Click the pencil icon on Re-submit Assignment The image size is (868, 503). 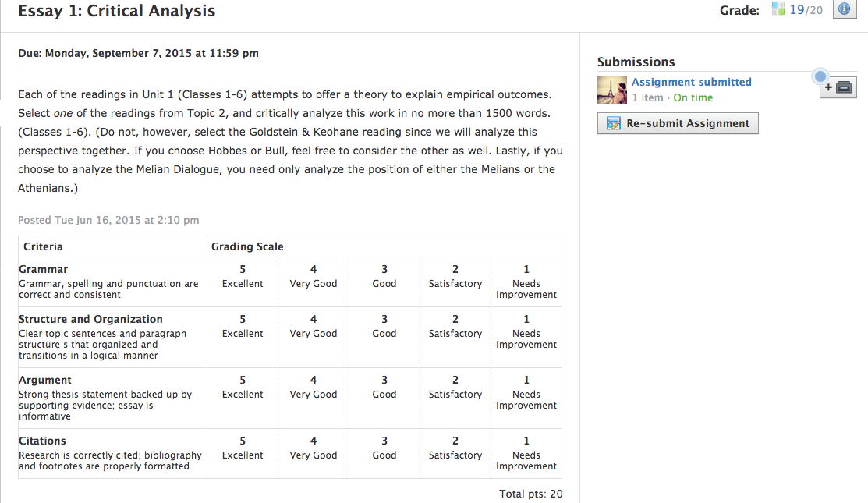click(613, 123)
